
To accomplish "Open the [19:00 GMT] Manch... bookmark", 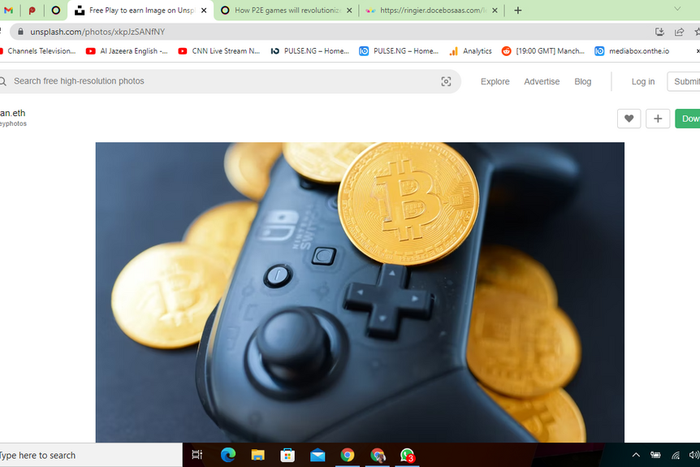I will (543, 51).
